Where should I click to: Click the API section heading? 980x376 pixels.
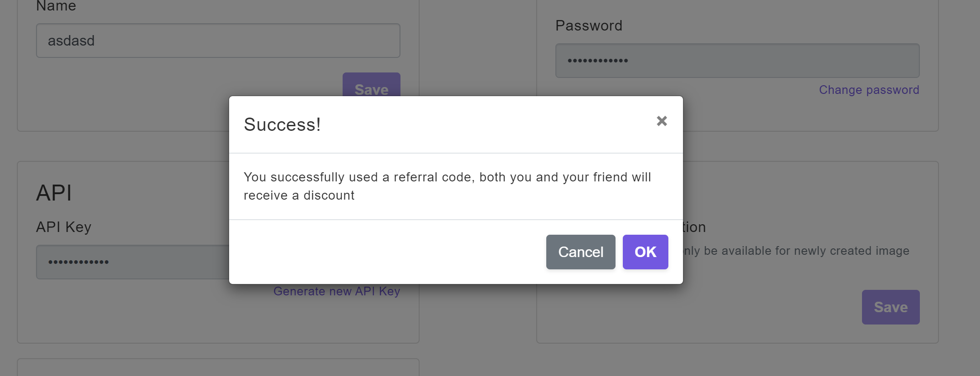54,193
